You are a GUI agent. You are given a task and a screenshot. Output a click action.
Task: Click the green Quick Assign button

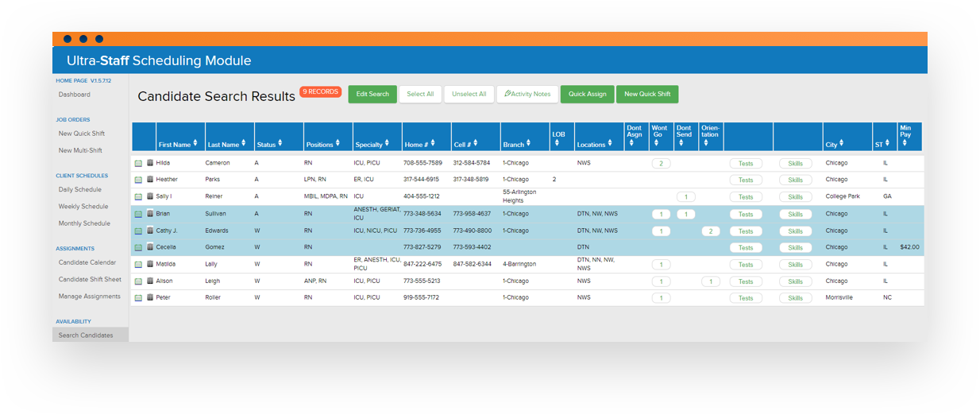(587, 94)
